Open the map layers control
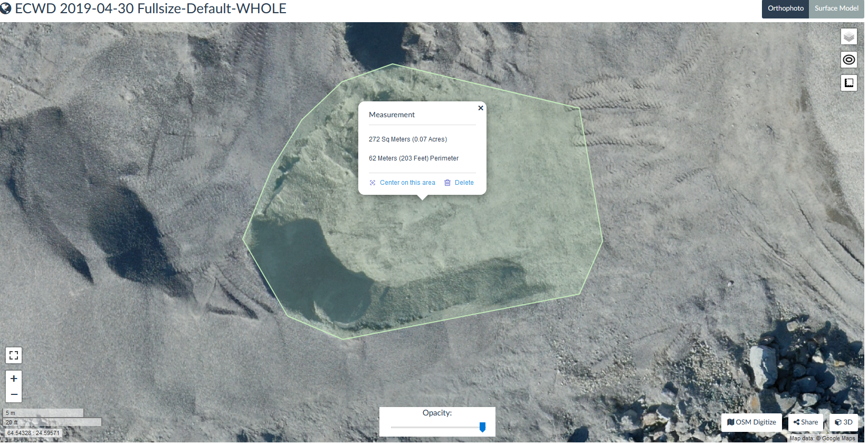Viewport: 868px width, 444px height. pos(848,37)
